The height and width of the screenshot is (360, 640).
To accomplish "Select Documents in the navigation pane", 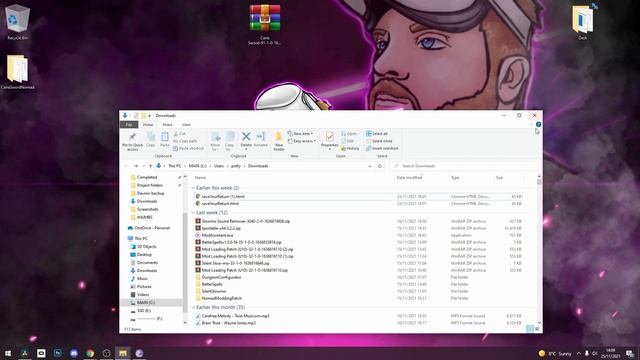I will pos(147,262).
